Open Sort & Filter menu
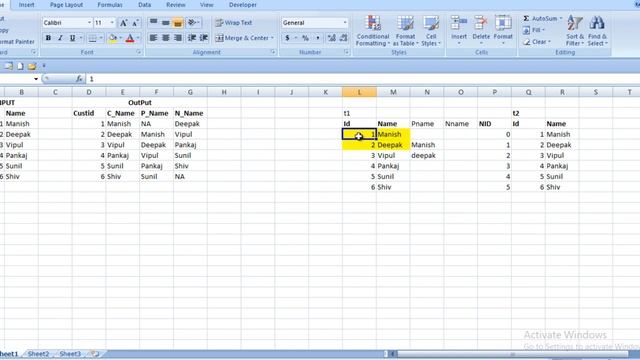The image size is (640, 360). pyautogui.click(x=575, y=31)
